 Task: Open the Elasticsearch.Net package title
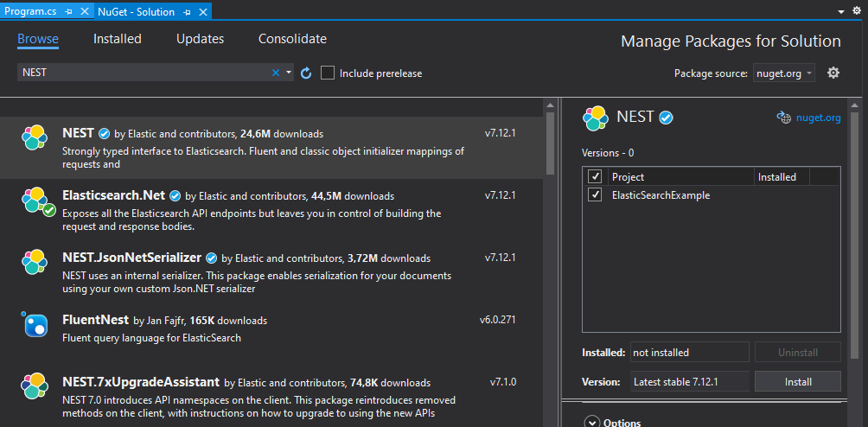point(113,195)
